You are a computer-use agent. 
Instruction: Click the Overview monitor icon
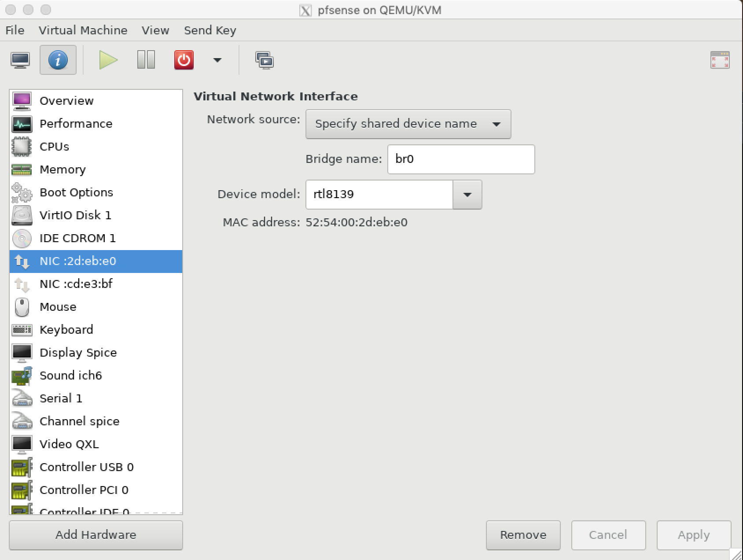[x=22, y=100]
